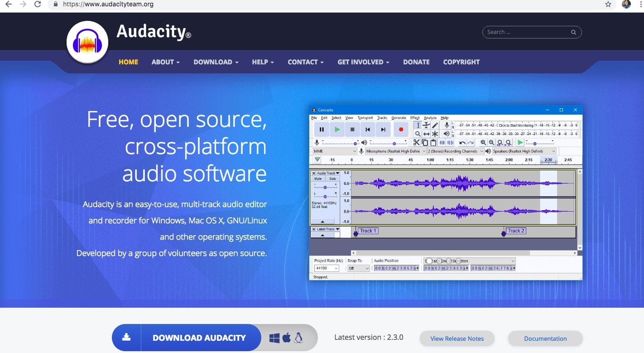Click the Undo arrow icon
Viewport: 644px width, 353px height.
(462, 143)
